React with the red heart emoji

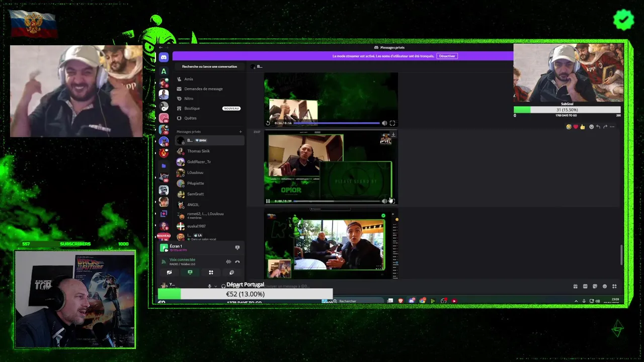click(x=576, y=127)
